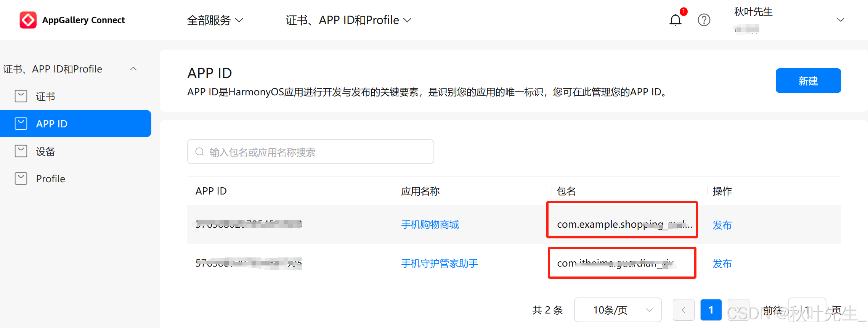868x328 pixels.
Task: Select Profile in the sidebar
Action: point(75,178)
